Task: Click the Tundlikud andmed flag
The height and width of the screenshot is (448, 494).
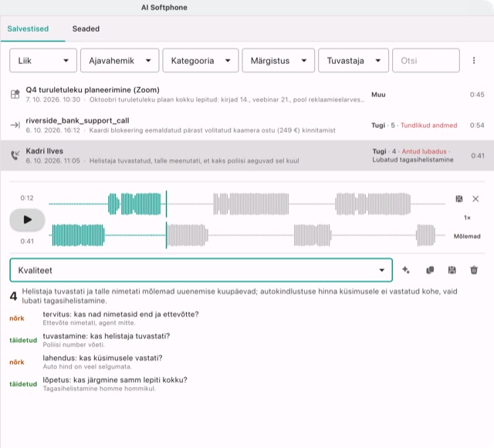Action: tap(428, 126)
